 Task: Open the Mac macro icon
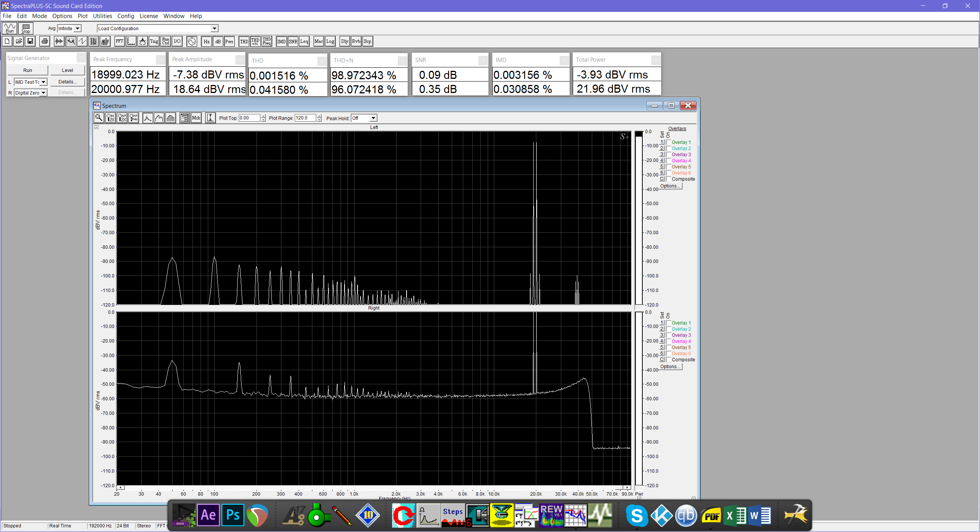click(318, 41)
